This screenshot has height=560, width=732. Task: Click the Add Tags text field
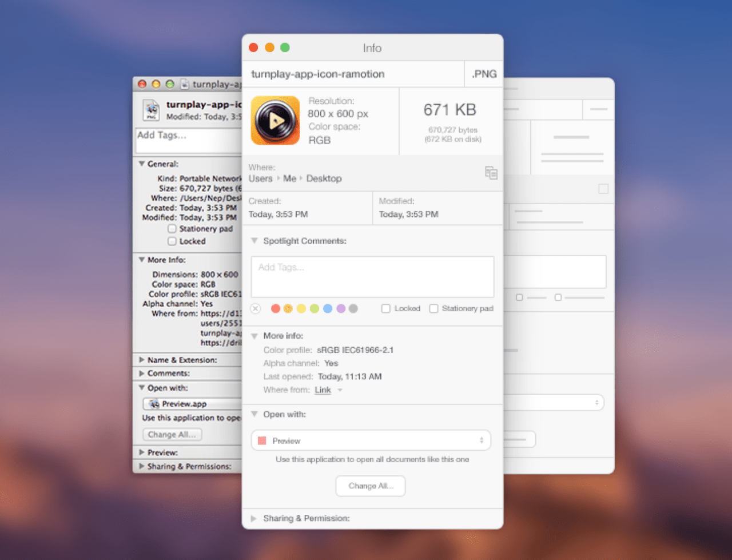372,277
